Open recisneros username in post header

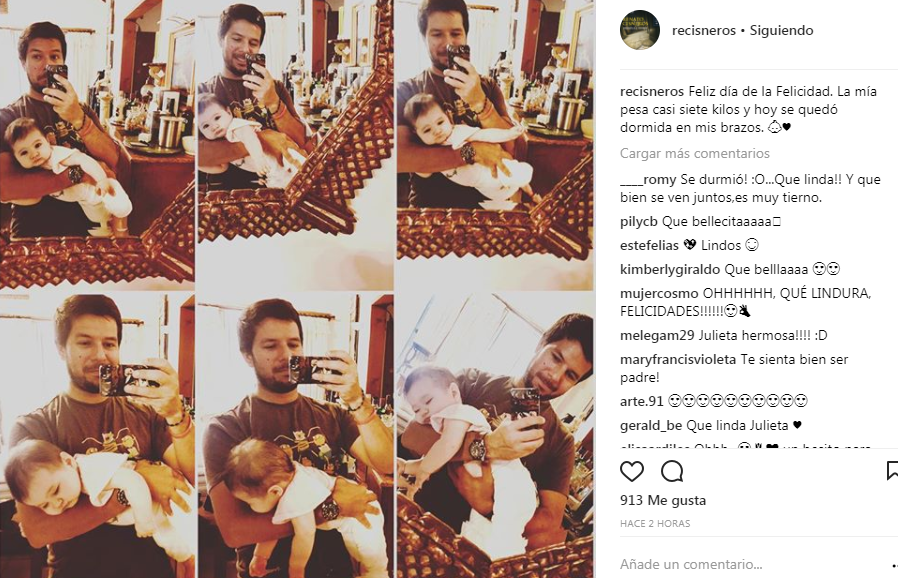point(704,30)
